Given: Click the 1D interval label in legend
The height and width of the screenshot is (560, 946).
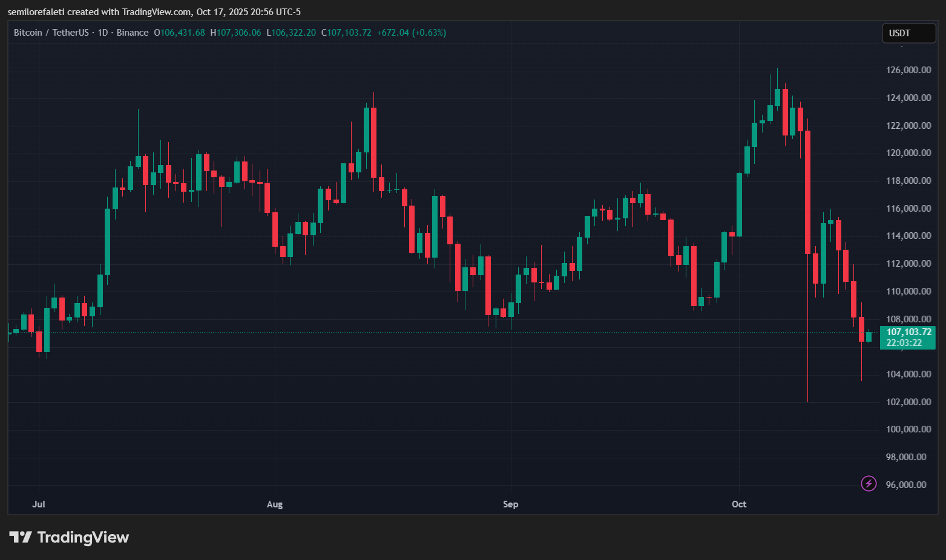Looking at the screenshot, I should click(x=103, y=33).
